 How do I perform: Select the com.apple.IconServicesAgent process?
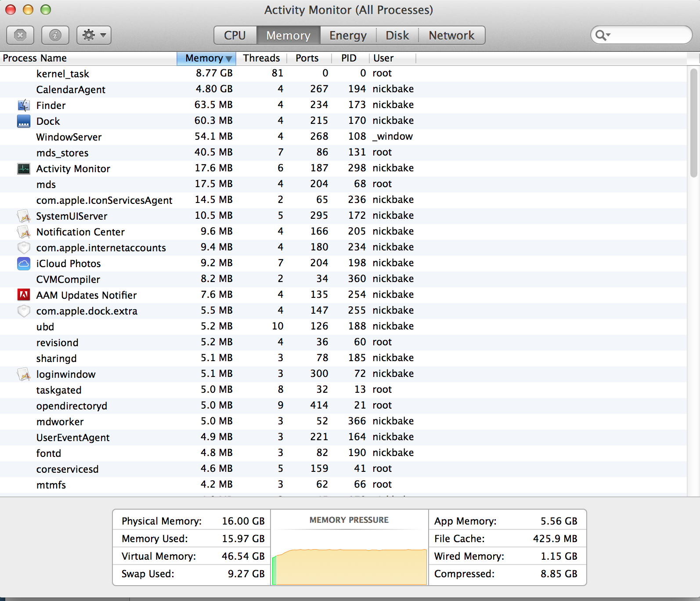pos(343,200)
